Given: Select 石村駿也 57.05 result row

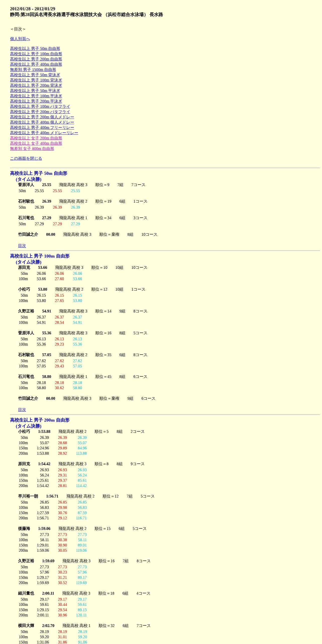Looking at the screenshot, I should [x=83, y=355].
